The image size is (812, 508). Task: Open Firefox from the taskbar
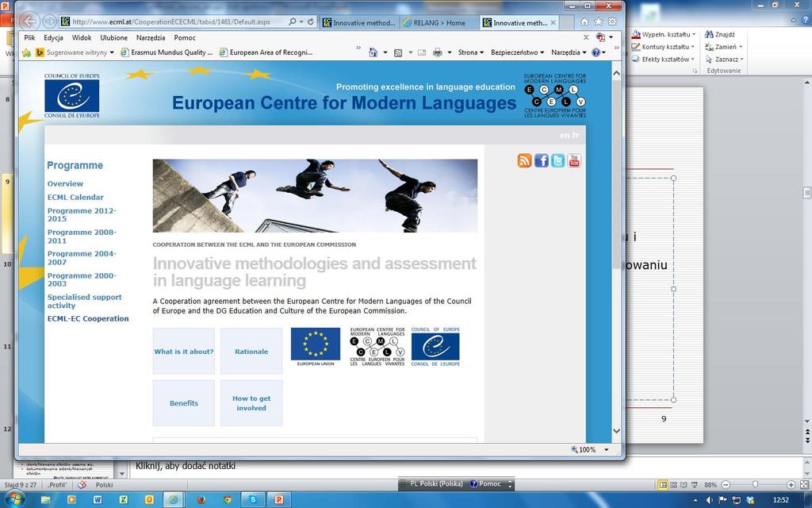[x=201, y=500]
